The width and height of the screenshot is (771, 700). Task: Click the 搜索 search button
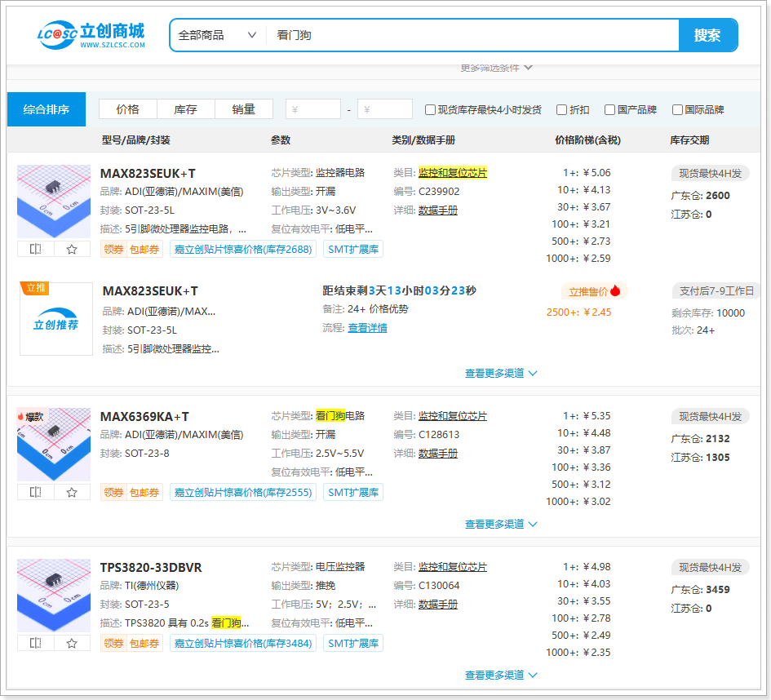tap(707, 35)
